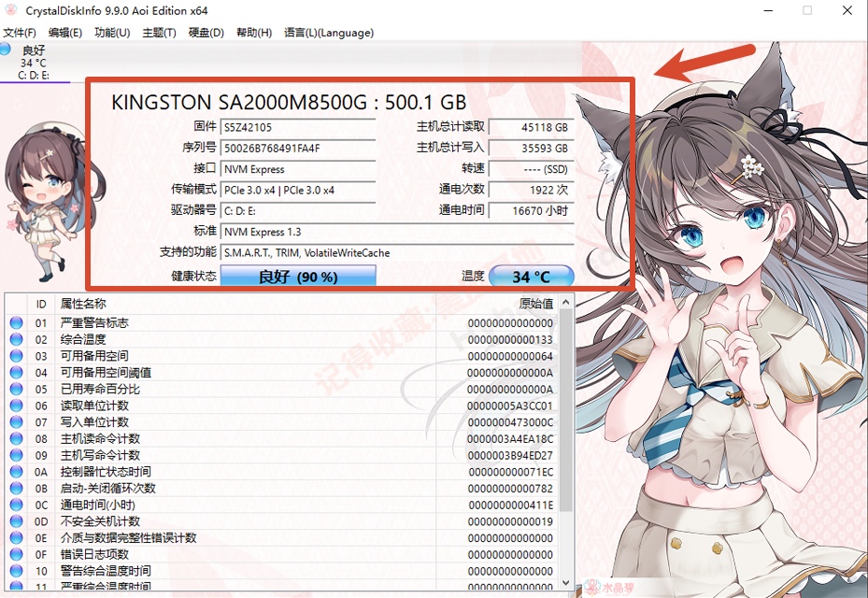Viewport: 868px width, 598px height.
Task: Click raw value 0000003B94ED27
Action: [x=510, y=456]
